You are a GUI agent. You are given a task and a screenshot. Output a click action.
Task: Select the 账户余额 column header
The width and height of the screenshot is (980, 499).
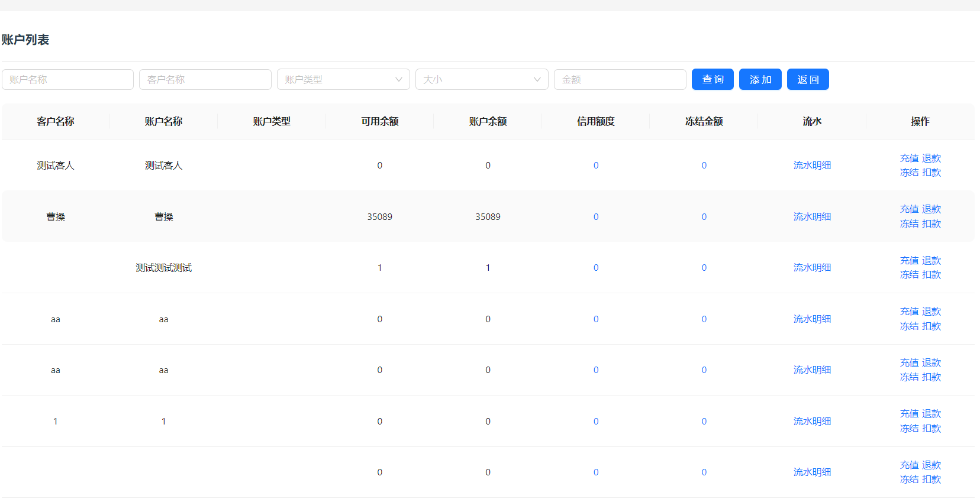tap(488, 121)
